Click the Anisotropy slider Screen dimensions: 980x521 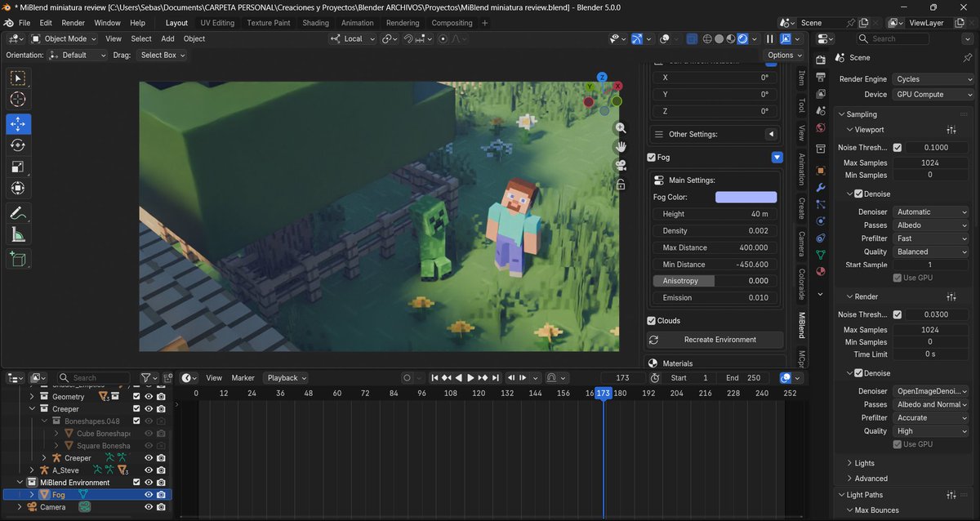(715, 281)
